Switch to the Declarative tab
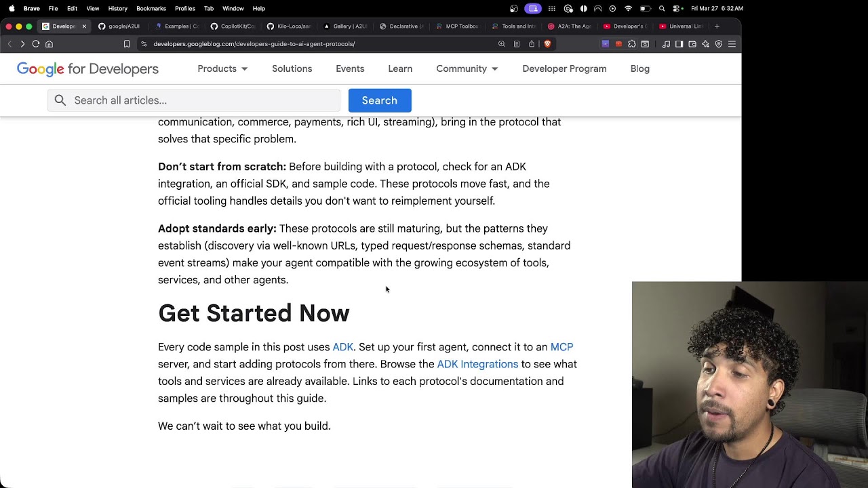868x488 pixels. coord(401,26)
